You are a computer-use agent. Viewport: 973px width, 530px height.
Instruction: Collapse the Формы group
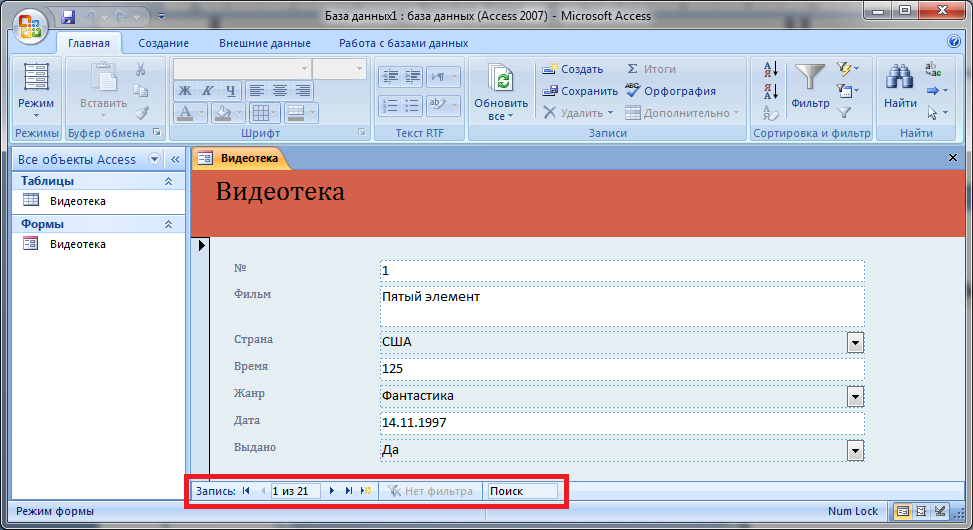click(x=168, y=224)
